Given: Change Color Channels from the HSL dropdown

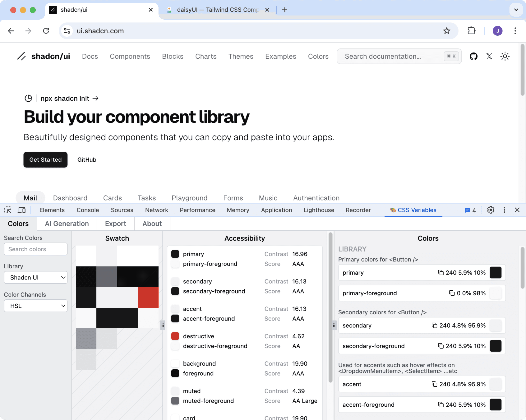Looking at the screenshot, I should pos(36,306).
